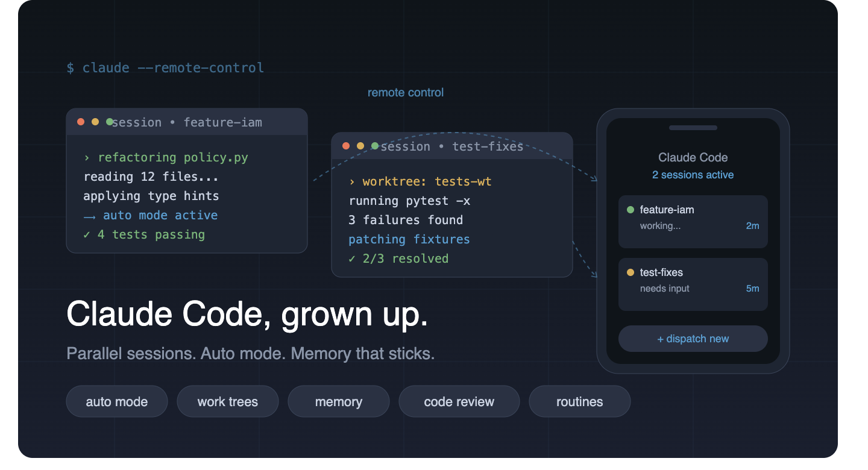Click the "applying type hints" line

click(x=151, y=196)
